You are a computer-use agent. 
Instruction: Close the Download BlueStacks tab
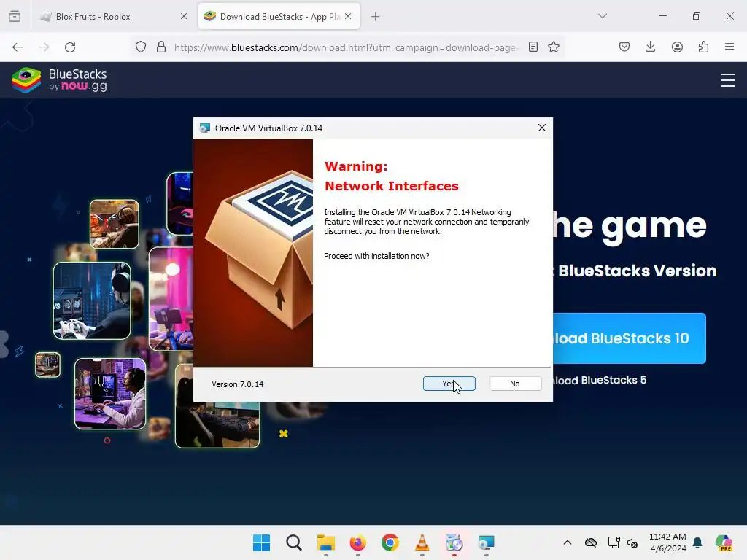point(348,16)
